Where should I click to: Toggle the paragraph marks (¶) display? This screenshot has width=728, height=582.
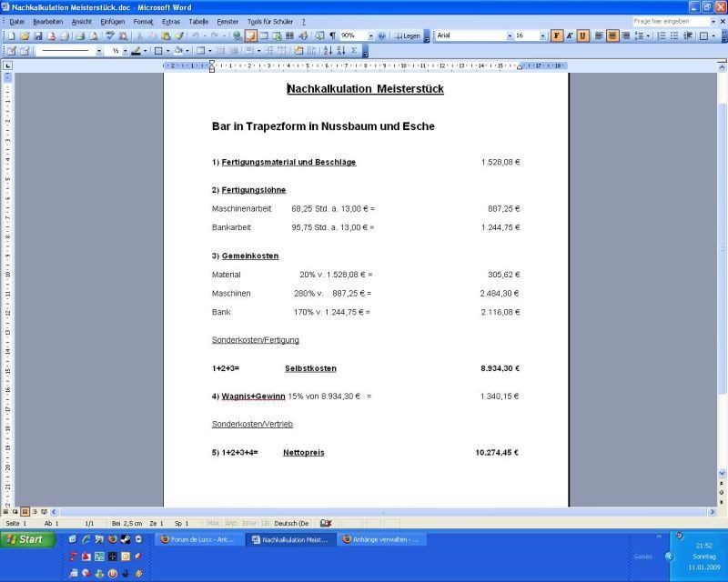[332, 35]
